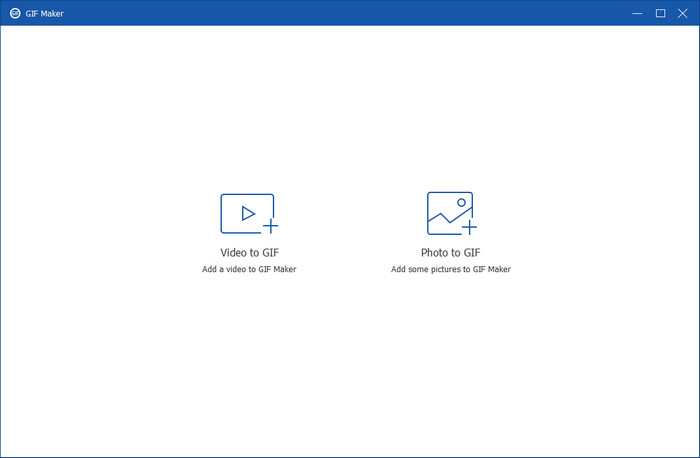This screenshot has width=700, height=458.
Task: Click the plus sign on the video icon
Action: (270, 226)
